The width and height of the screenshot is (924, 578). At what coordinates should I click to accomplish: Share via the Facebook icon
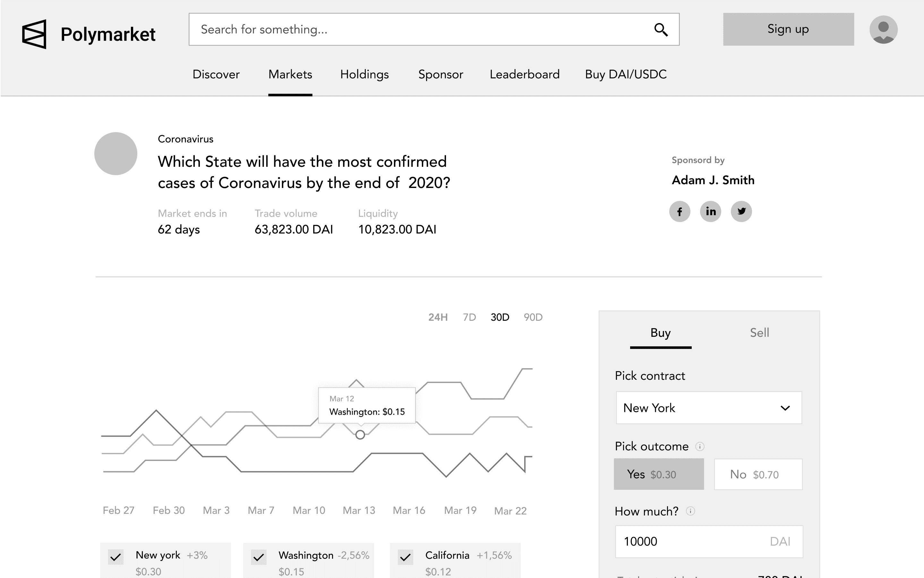pos(679,211)
